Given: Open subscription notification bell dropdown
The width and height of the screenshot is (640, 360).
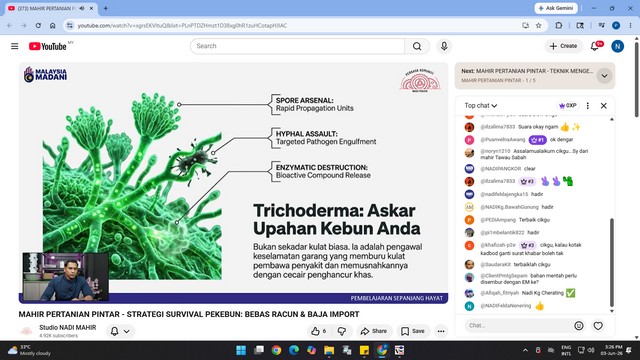Looking at the screenshot, I should point(120,331).
